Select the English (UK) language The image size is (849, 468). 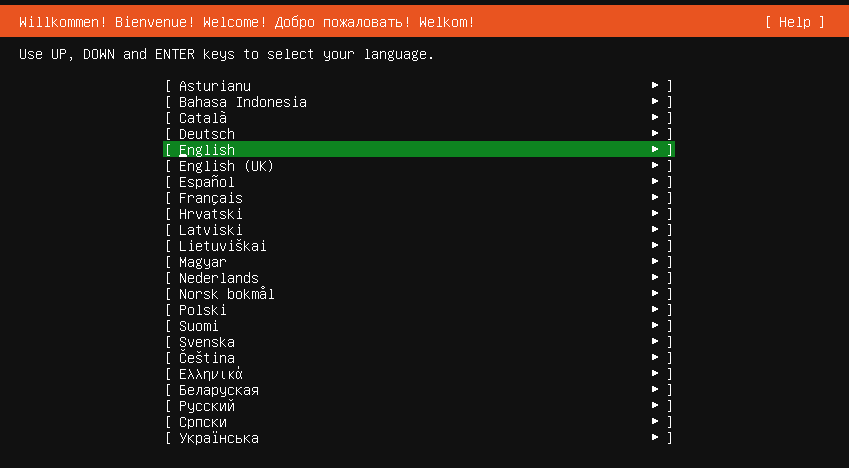pyautogui.click(x=419, y=165)
